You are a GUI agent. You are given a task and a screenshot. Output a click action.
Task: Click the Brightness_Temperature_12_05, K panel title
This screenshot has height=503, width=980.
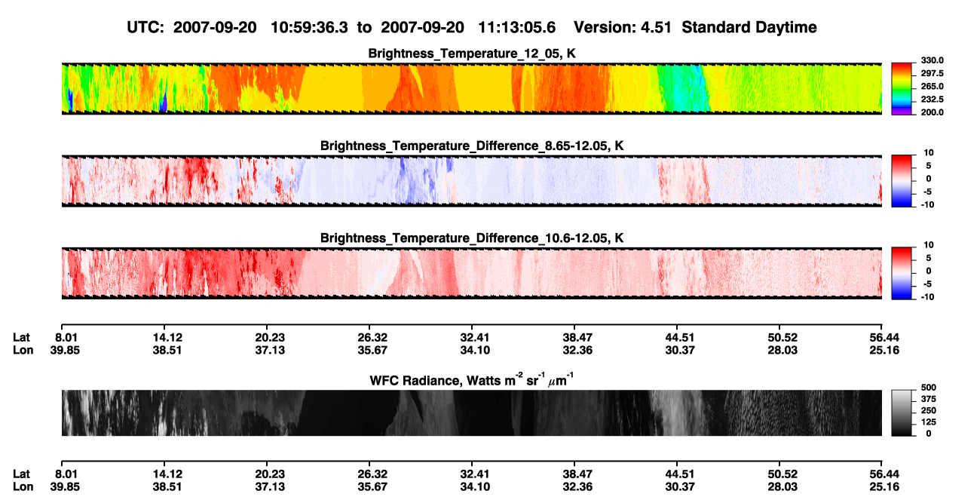tap(472, 54)
